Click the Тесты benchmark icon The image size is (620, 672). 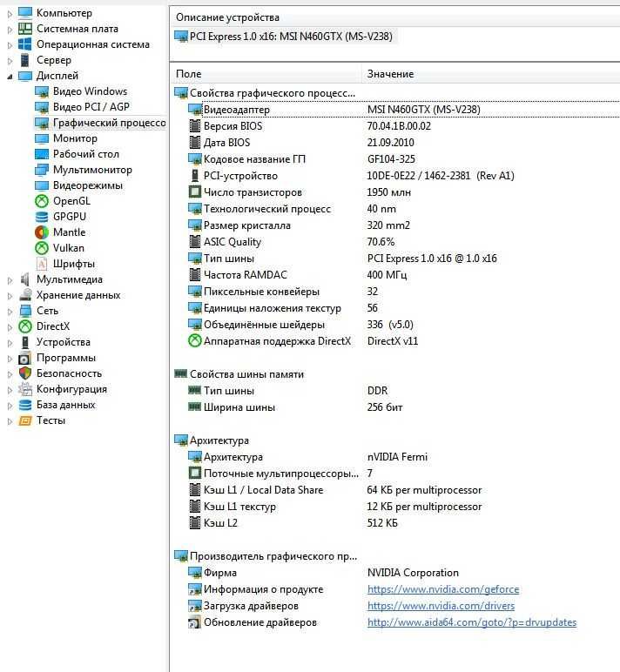[25, 420]
